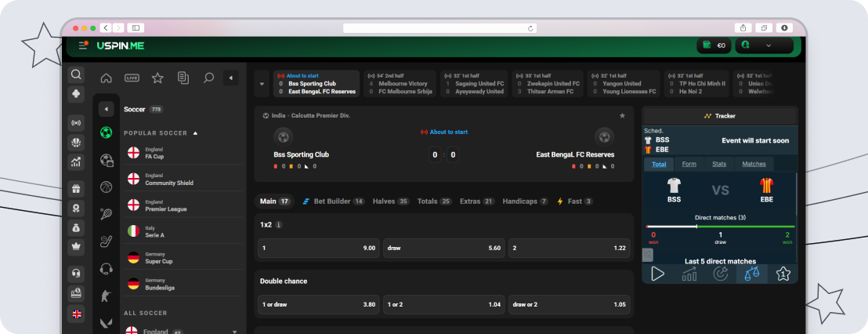Click the basketball sports icon in the left rail
The width and height of the screenshot is (868, 334).
(x=77, y=143)
